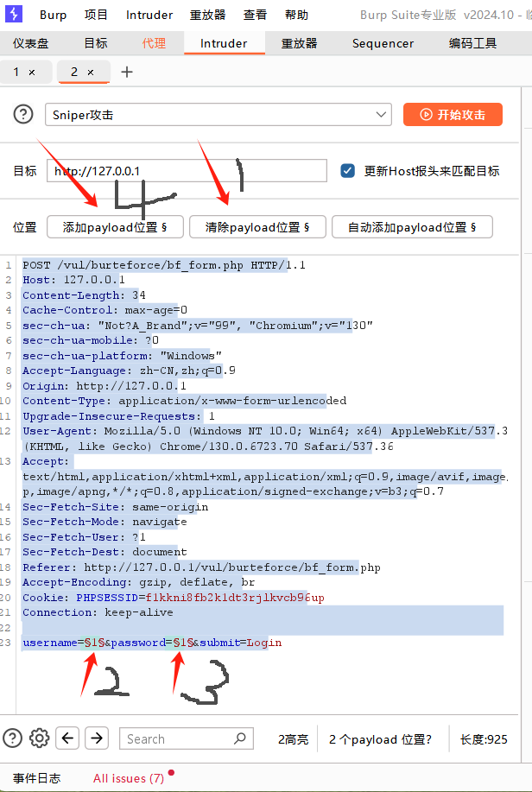
Task: Click the 2高亮 status text
Action: click(293, 739)
